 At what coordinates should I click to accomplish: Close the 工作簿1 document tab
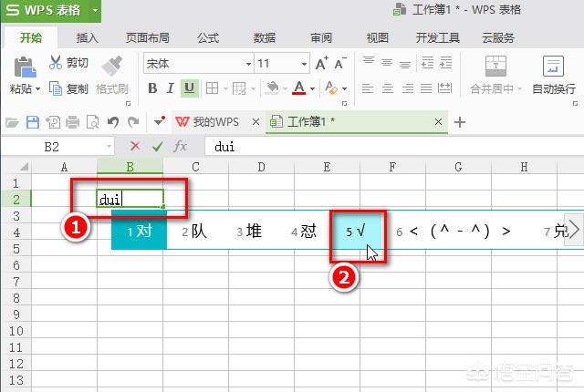point(438,121)
